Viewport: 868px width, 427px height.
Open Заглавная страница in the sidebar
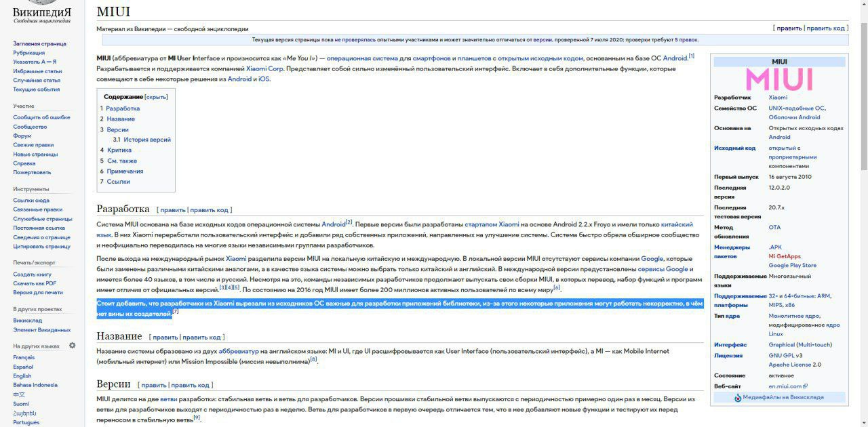[x=39, y=43]
